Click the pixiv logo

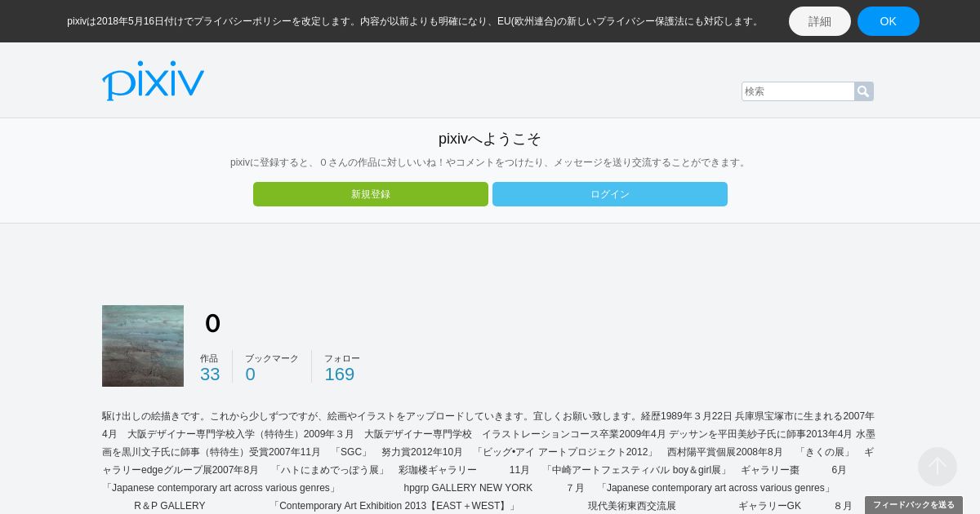point(153,80)
